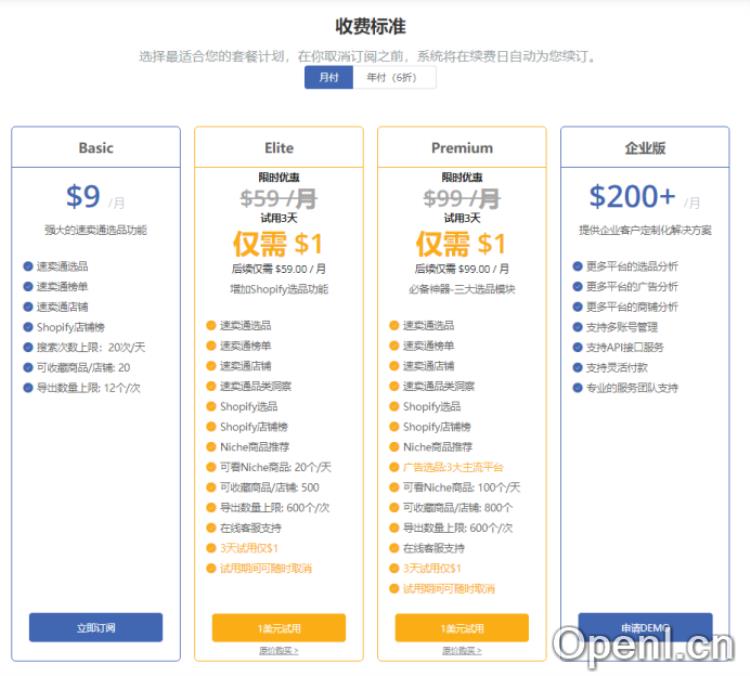The height and width of the screenshot is (676, 750).
Task: Click the $200+ enterprise price text
Action: [x=632, y=196]
